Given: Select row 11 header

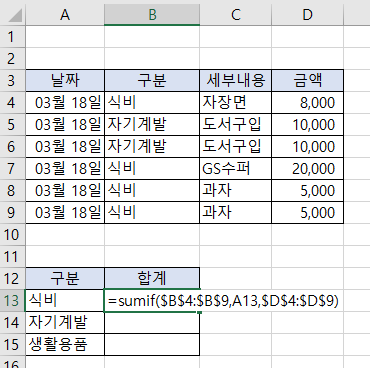Looking at the screenshot, I should pos(12,257).
